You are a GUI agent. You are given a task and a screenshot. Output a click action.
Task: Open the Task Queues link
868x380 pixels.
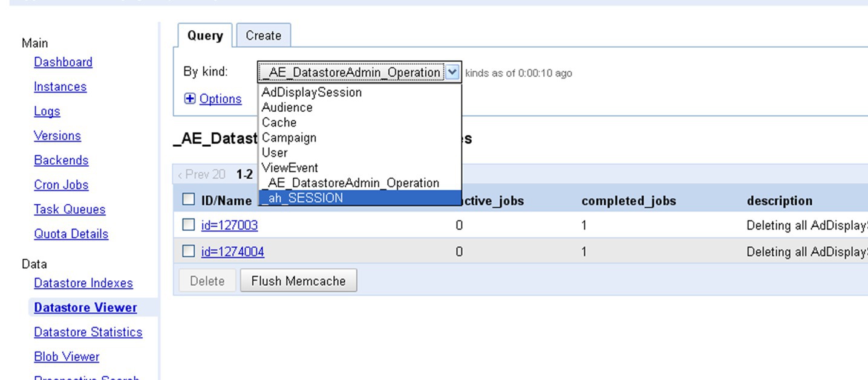click(70, 210)
